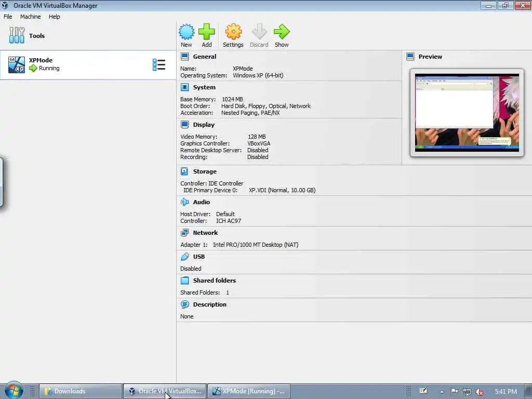Viewport: 532px width, 399px height.
Task: Click the New virtual machine icon
Action: (x=187, y=32)
